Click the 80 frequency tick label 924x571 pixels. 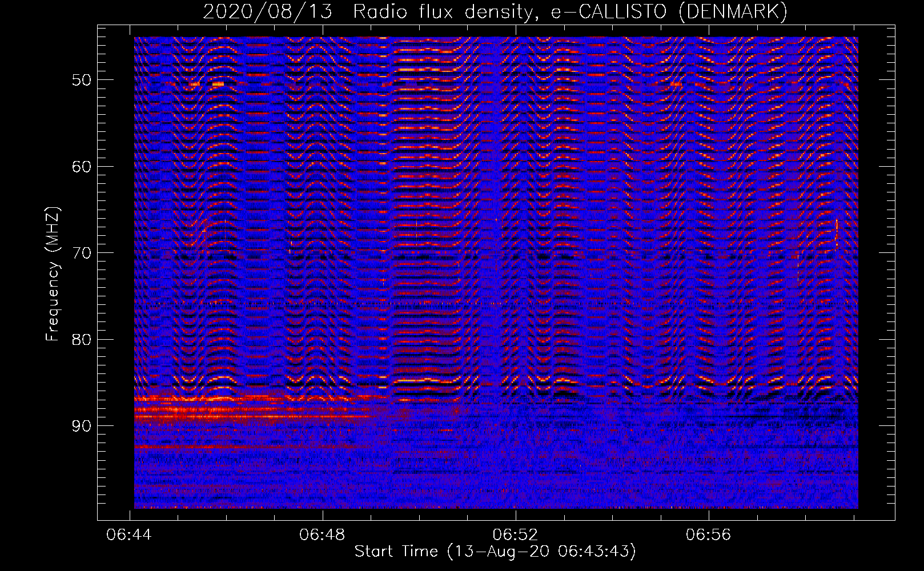click(81, 340)
